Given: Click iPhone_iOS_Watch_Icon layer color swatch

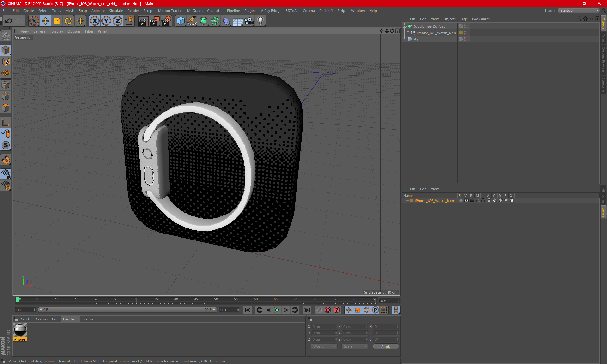Looking at the screenshot, I should coord(411,201).
